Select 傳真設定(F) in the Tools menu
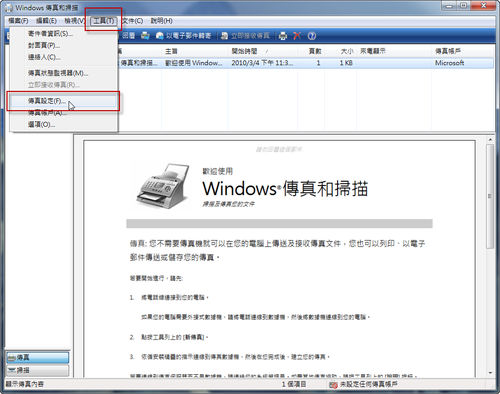The width and height of the screenshot is (500, 394). tap(63, 101)
